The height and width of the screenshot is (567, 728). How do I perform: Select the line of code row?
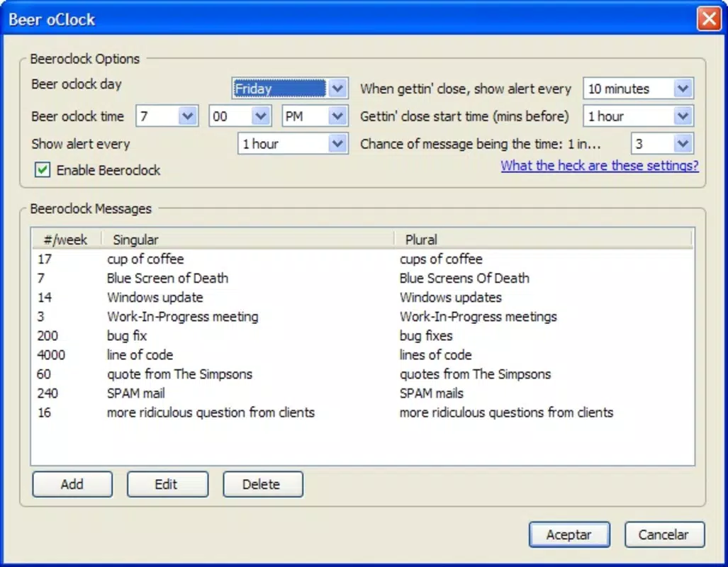[363, 355]
